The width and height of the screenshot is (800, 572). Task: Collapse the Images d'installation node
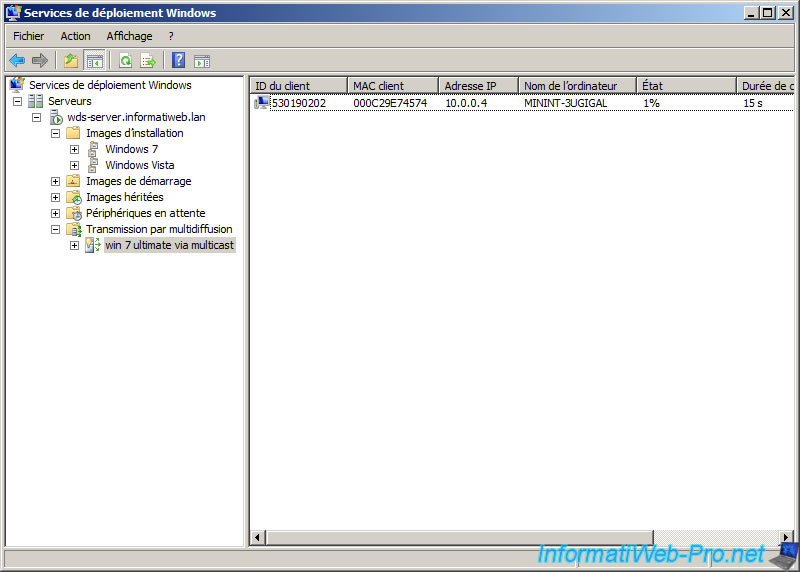click(x=56, y=134)
